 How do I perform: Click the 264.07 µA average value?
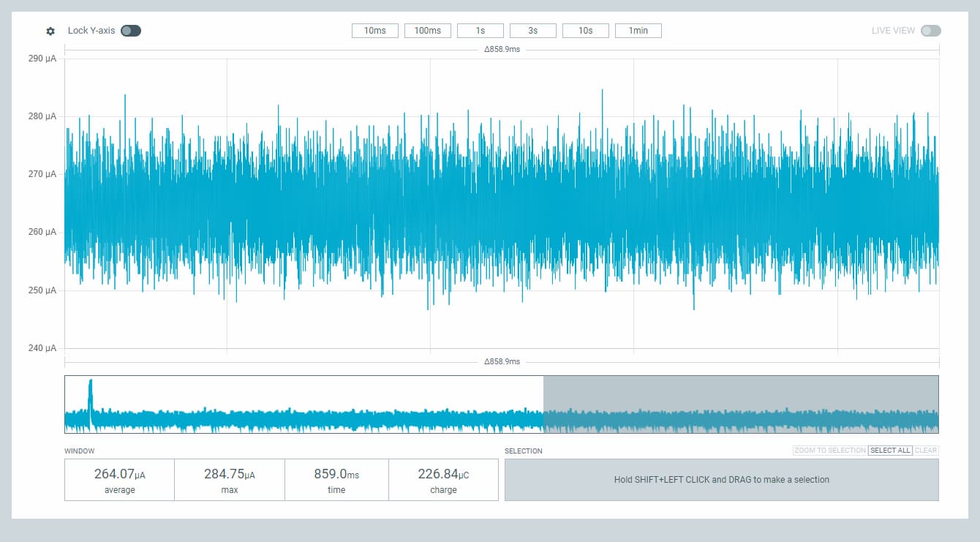pos(120,475)
